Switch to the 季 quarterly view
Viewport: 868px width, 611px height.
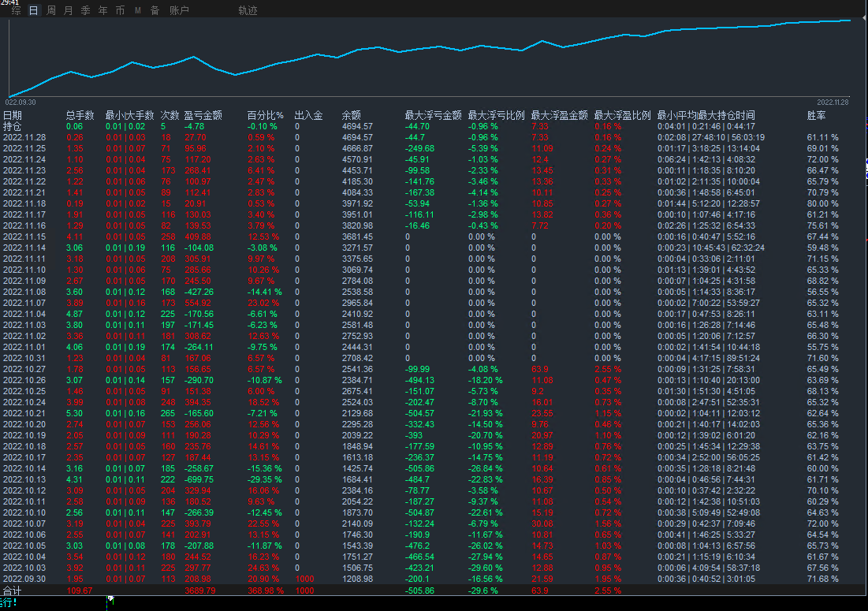tap(86, 10)
